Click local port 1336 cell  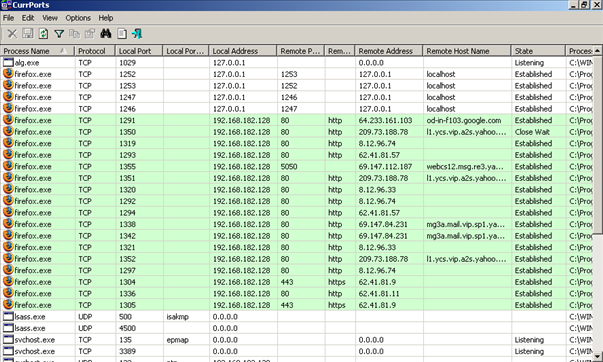pos(127,294)
